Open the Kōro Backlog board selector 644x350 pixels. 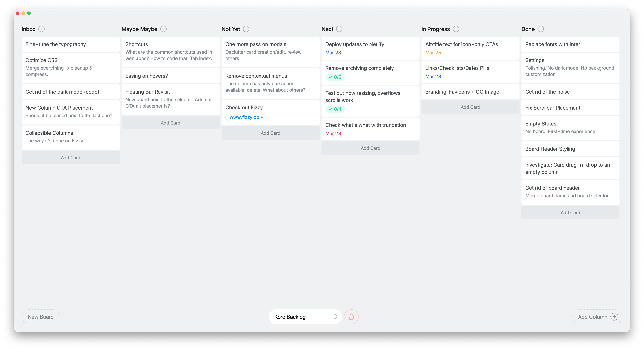305,317
